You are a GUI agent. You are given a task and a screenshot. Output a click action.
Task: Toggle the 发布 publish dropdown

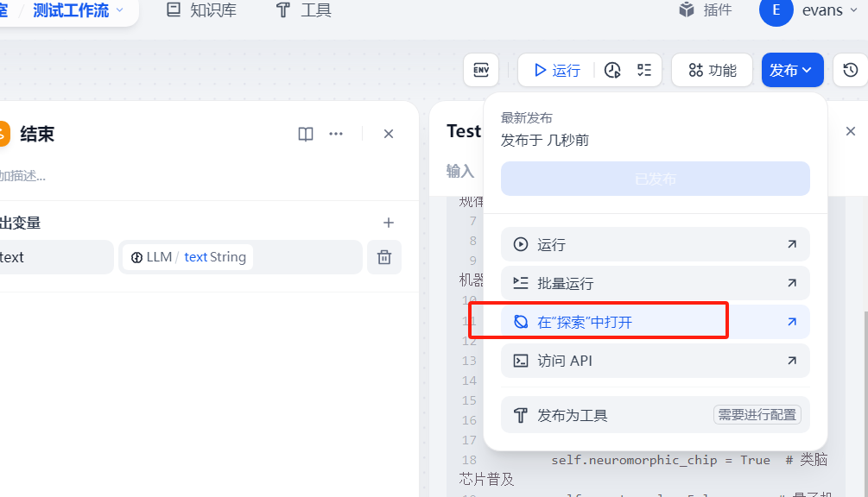point(792,70)
